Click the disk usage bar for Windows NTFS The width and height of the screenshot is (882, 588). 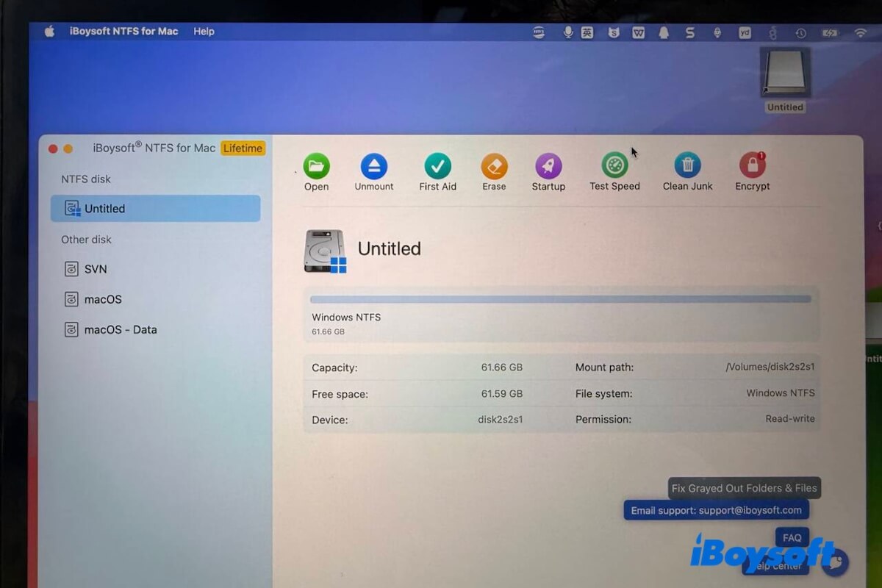561,299
